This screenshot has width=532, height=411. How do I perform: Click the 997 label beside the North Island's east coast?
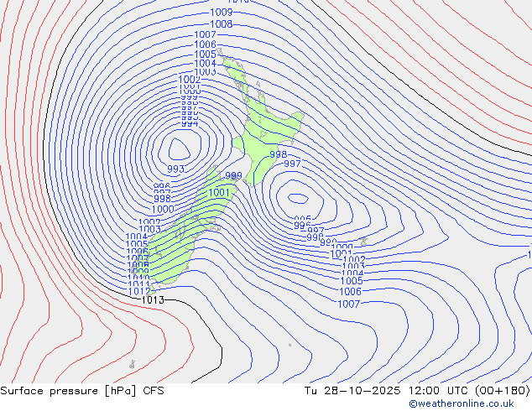pyautogui.click(x=293, y=164)
